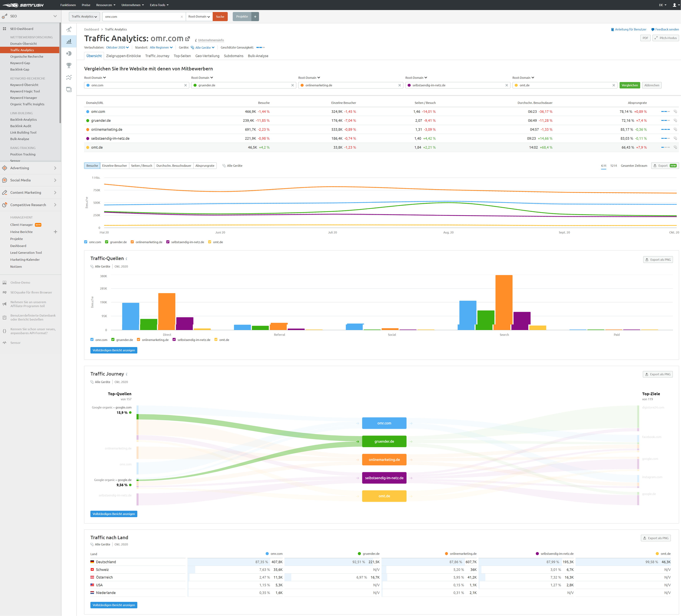Viewport: 681px width, 616px height.
Task: Click the telescope icon in the side rail
Action: 69,29
